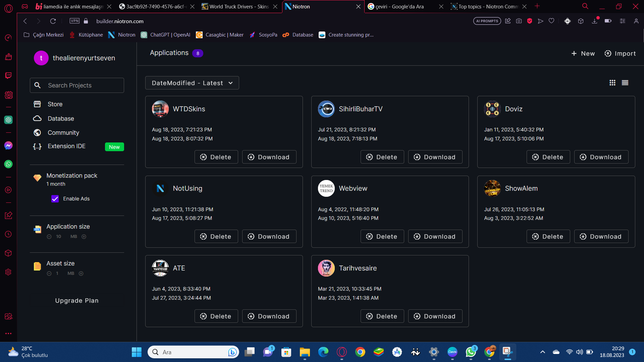Click the ATE app icon
The width and height of the screenshot is (644, 362).
click(160, 268)
